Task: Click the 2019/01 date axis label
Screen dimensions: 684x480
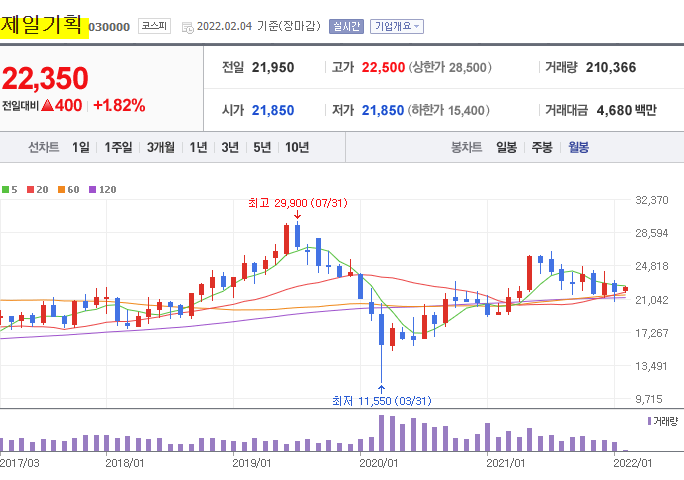Action: [x=252, y=463]
